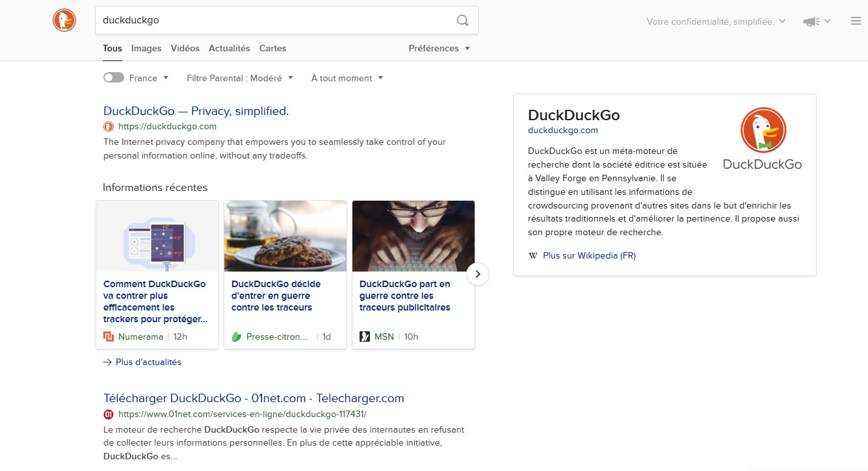Switch to the Vidéos tab

[185, 48]
